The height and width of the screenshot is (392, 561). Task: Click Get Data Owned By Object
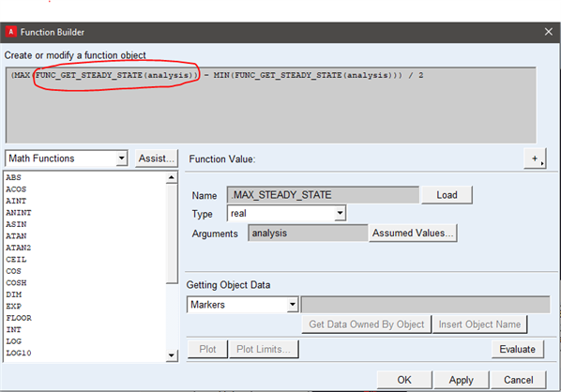click(367, 324)
